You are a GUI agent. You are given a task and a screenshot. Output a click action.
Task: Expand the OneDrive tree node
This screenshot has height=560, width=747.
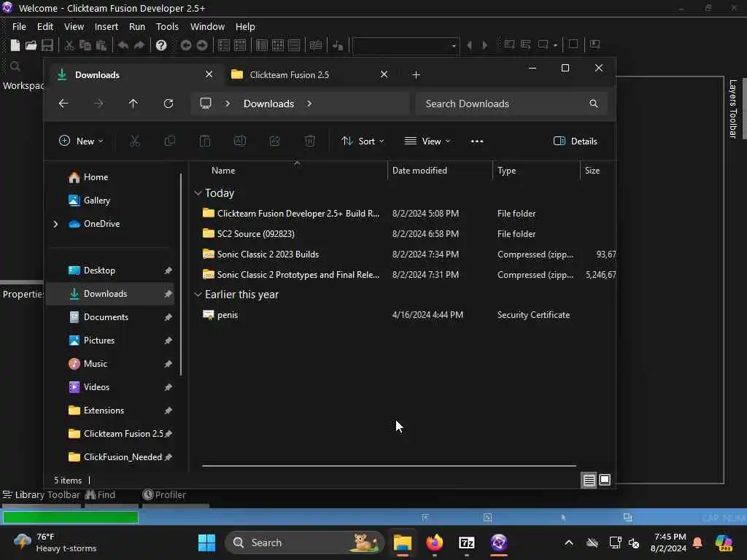(x=55, y=224)
